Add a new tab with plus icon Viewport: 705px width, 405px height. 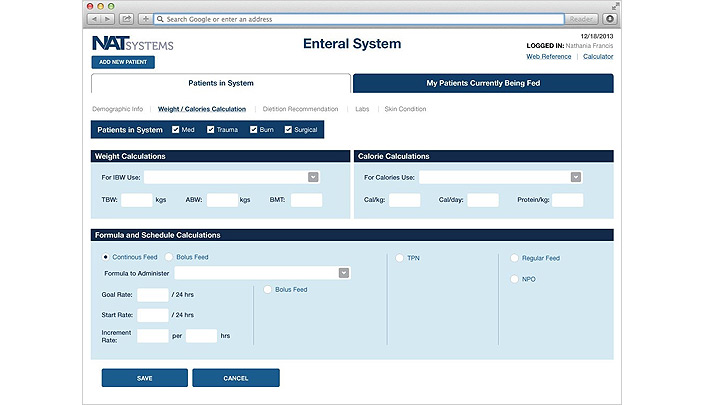pos(145,19)
